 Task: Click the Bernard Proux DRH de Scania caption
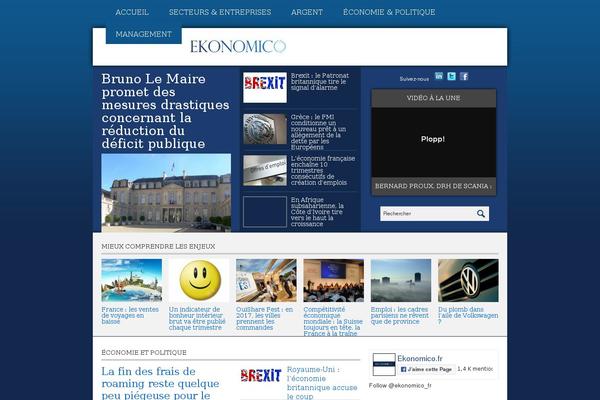(x=434, y=186)
